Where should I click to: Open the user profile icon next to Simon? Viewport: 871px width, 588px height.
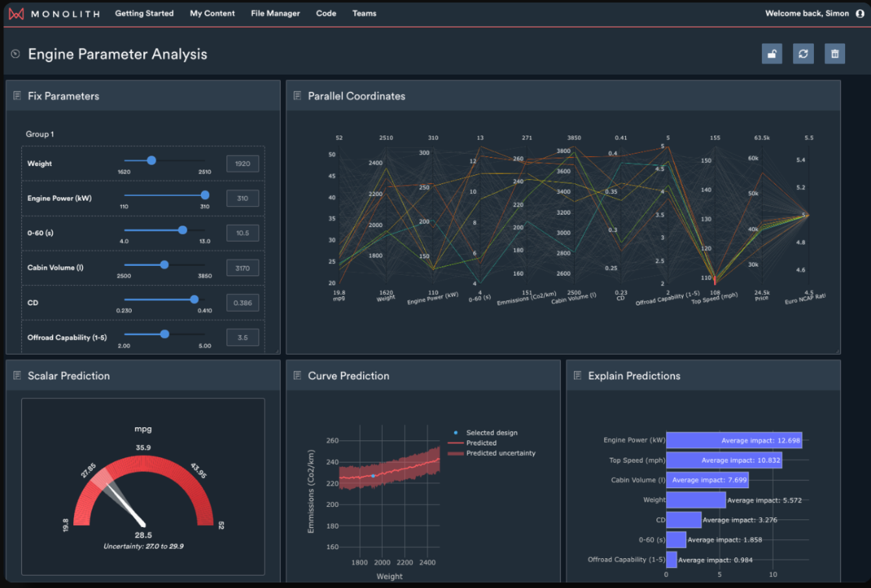tap(859, 13)
